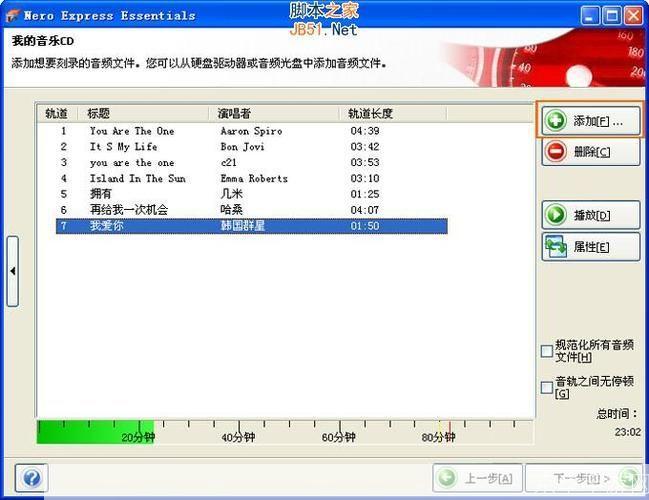This screenshot has width=649, height=500.
Task: Click track length 01:25
Action: point(365,194)
